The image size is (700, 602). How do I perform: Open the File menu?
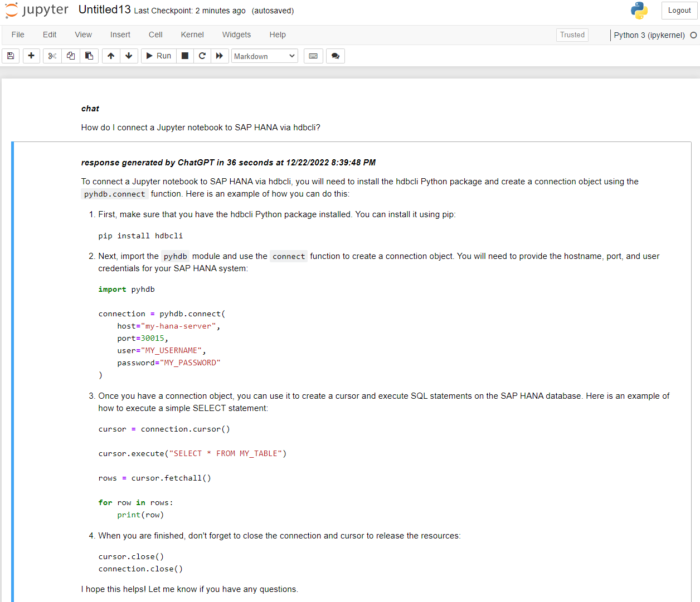pos(17,35)
